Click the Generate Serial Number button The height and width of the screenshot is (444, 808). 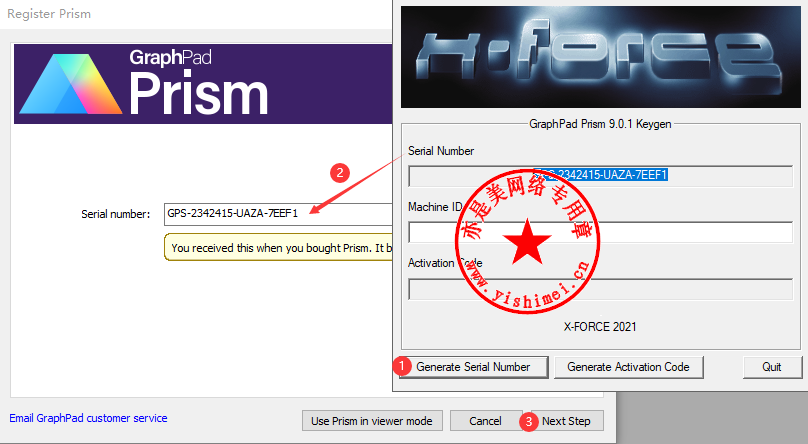474,367
